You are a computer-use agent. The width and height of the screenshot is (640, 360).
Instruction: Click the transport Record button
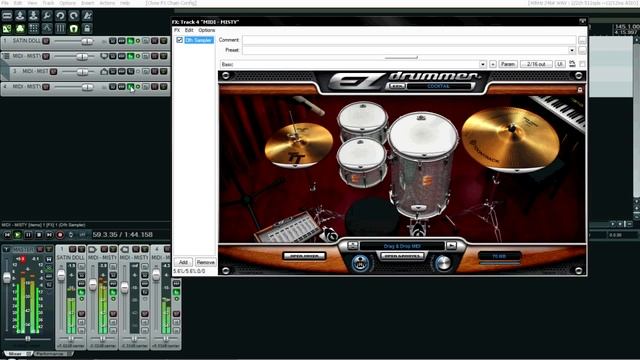[60, 235]
